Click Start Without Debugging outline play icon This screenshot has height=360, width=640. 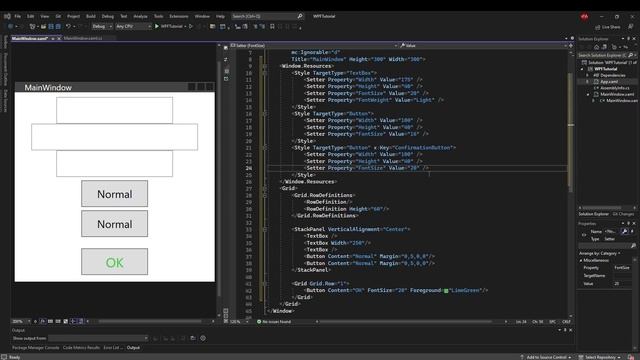191,26
